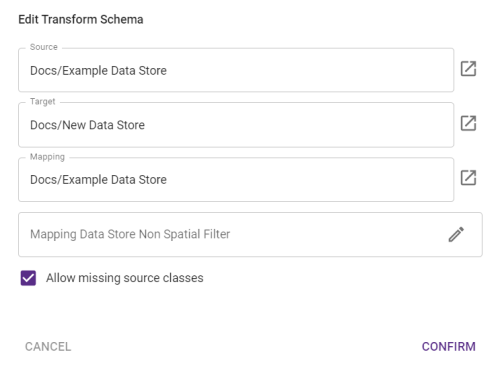The image size is (500, 377).
Task: Edit the non spatial filter with pencil icon
Action: (x=456, y=234)
